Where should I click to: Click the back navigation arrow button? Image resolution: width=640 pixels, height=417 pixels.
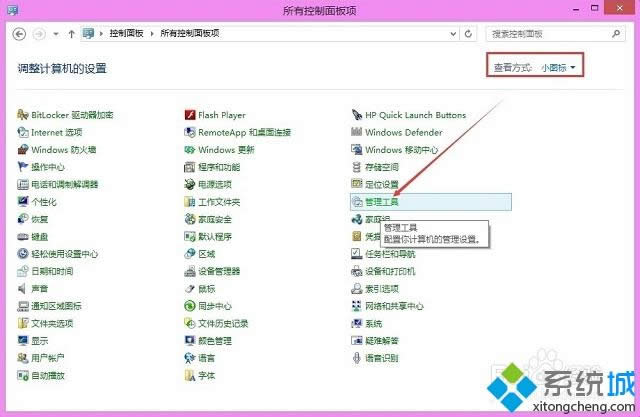pyautogui.click(x=21, y=33)
